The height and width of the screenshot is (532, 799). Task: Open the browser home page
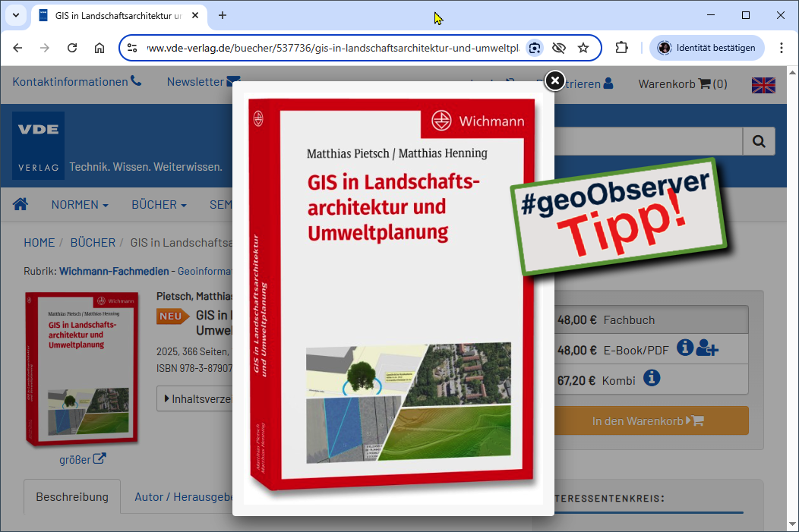tap(99, 48)
